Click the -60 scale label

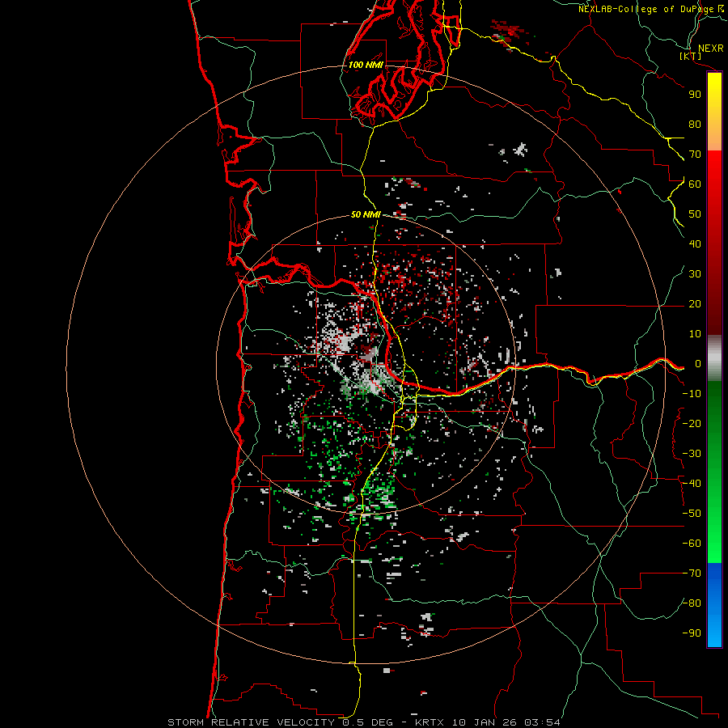[692, 544]
